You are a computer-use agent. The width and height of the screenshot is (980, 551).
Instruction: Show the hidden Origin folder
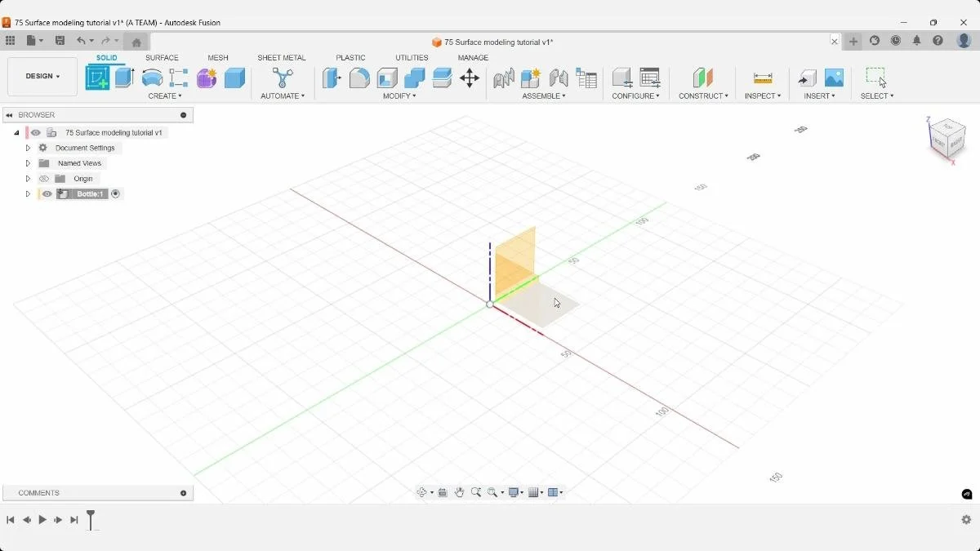44,179
